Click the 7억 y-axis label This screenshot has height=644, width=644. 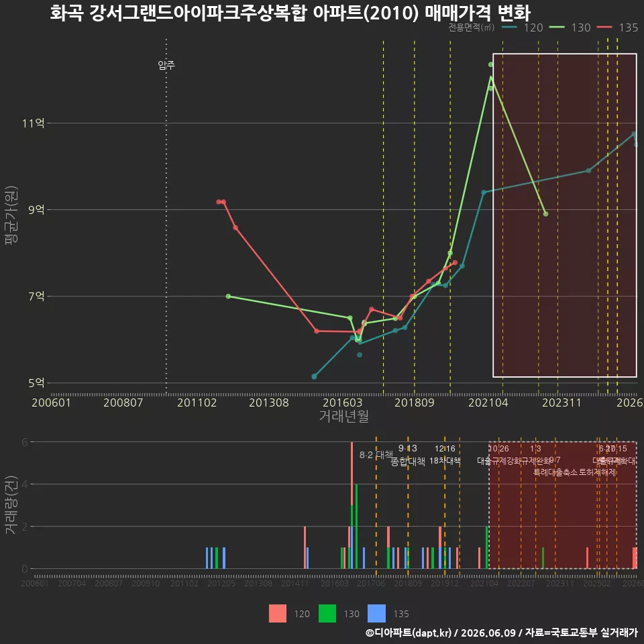point(36,296)
